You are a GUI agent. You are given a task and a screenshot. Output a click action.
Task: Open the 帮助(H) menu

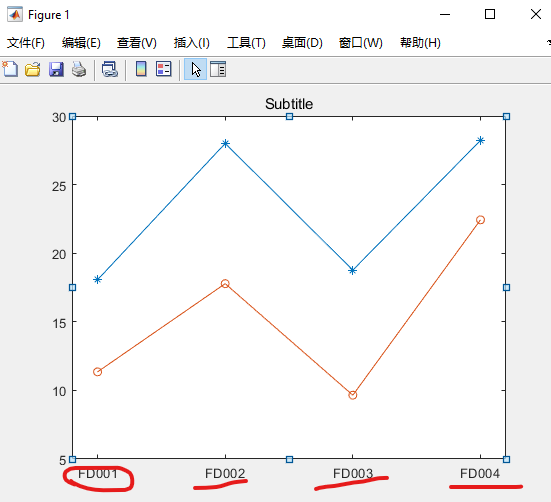(x=420, y=43)
